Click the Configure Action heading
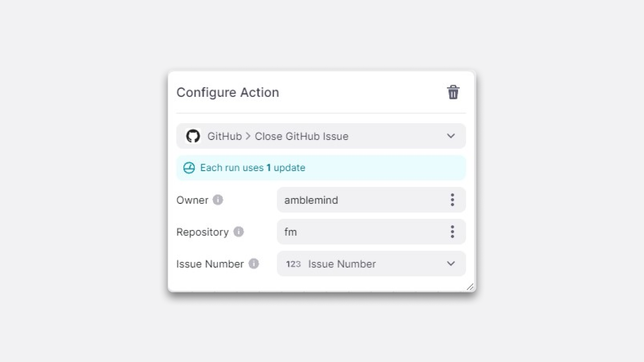644x362 pixels. pyautogui.click(x=228, y=93)
